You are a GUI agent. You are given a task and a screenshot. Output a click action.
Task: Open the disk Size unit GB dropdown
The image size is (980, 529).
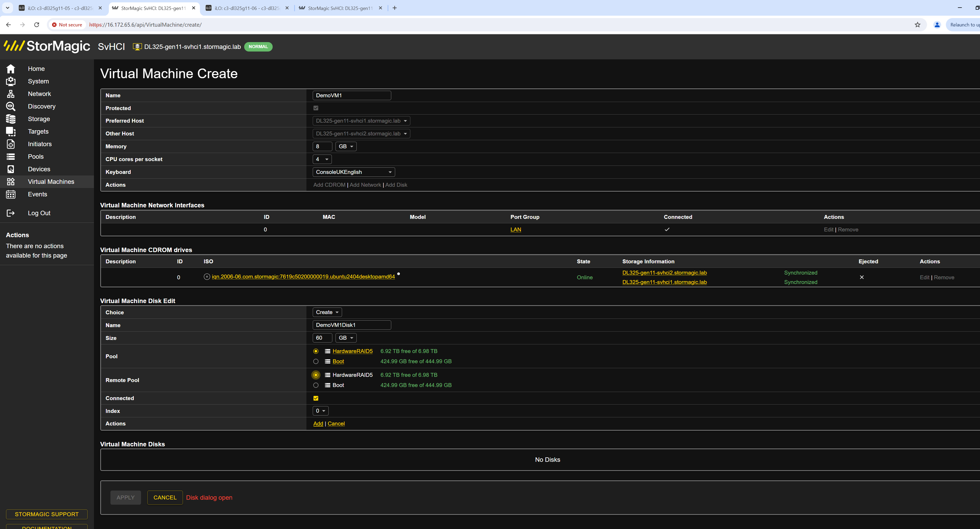tap(346, 338)
